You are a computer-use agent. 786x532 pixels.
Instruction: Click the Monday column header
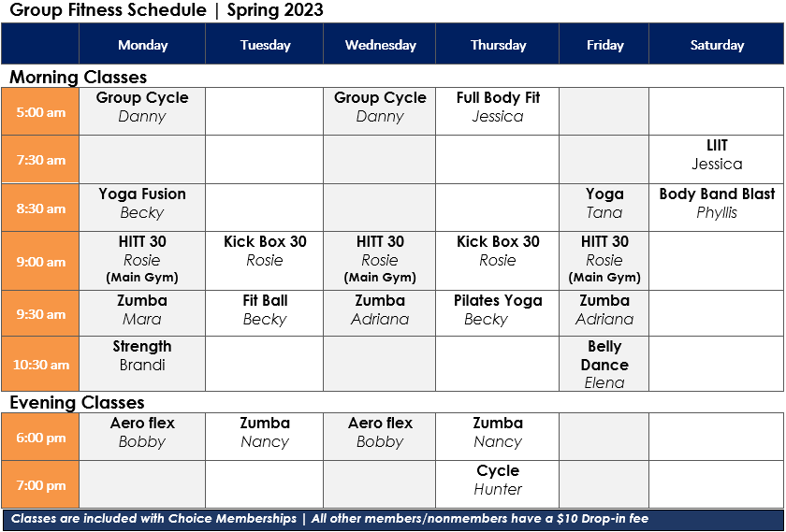coord(142,45)
